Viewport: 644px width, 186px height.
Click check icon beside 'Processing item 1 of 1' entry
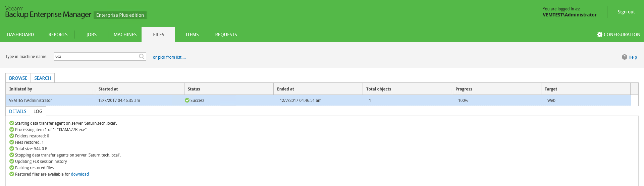(x=12, y=129)
